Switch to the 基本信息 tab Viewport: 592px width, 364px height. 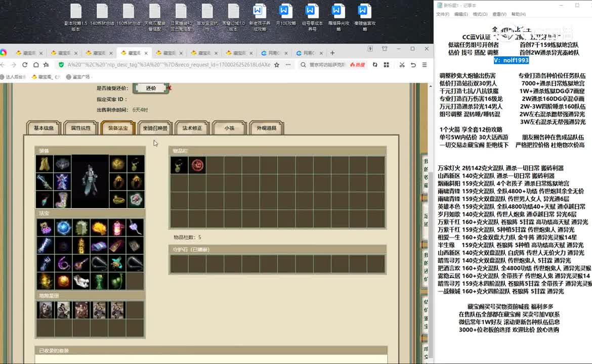pos(44,128)
